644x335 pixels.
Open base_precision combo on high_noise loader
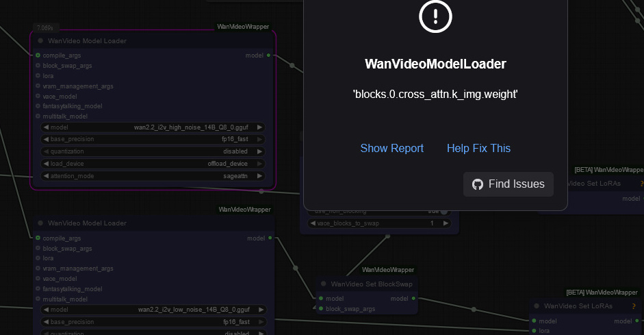coord(153,139)
